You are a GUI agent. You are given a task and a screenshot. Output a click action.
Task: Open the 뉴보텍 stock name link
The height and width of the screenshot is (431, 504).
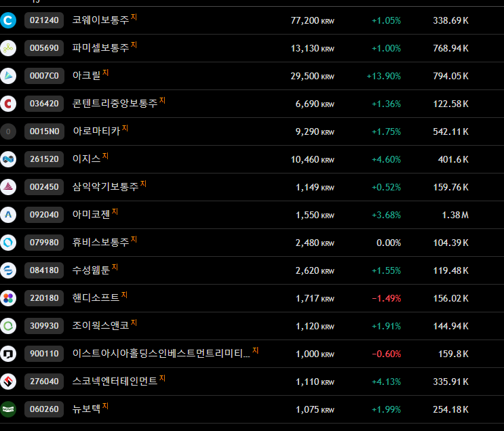pos(86,409)
